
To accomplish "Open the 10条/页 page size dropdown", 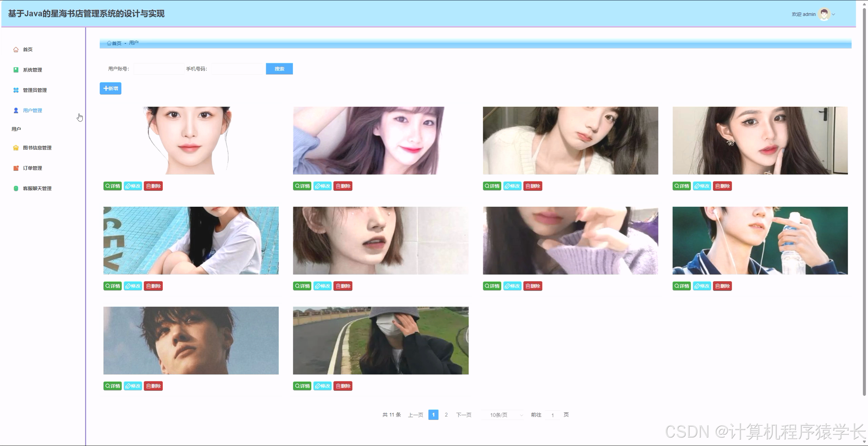I will point(502,415).
